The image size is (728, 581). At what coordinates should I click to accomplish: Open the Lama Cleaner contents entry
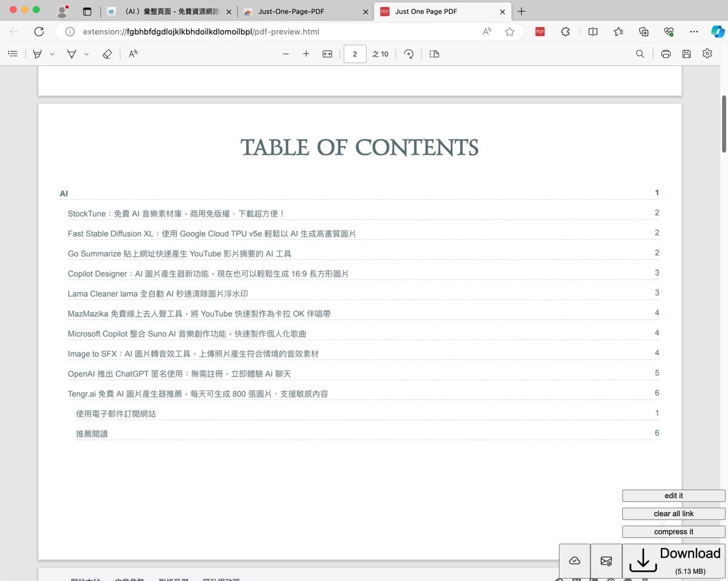click(x=363, y=294)
